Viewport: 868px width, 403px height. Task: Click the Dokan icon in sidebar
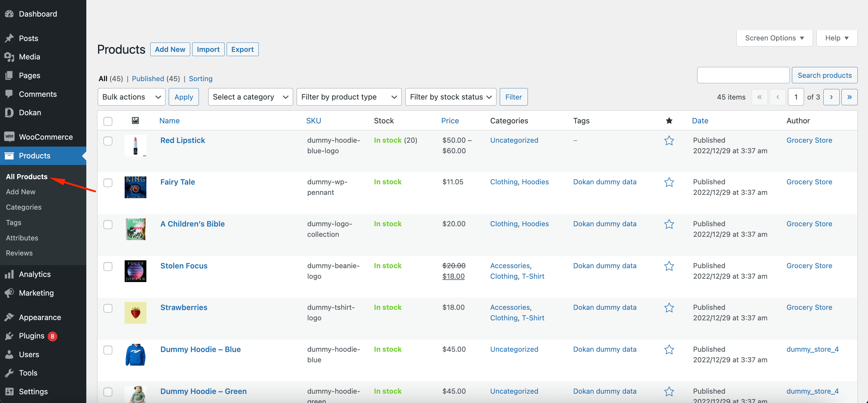9,113
